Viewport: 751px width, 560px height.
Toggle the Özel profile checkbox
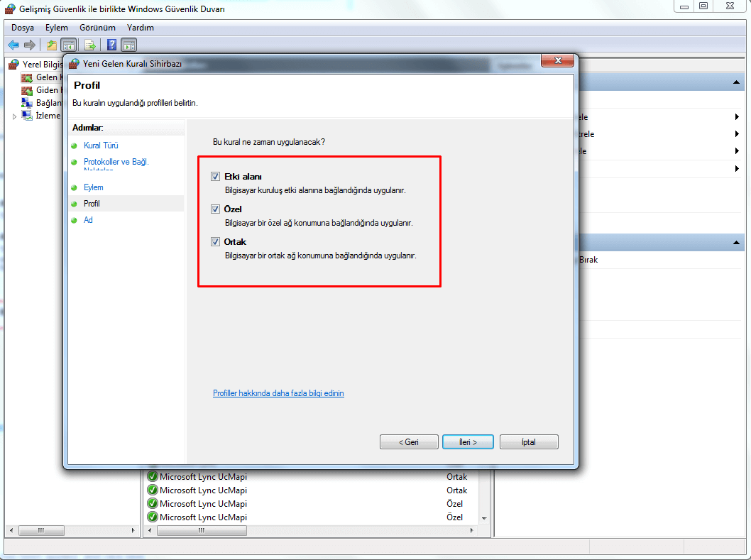point(215,209)
